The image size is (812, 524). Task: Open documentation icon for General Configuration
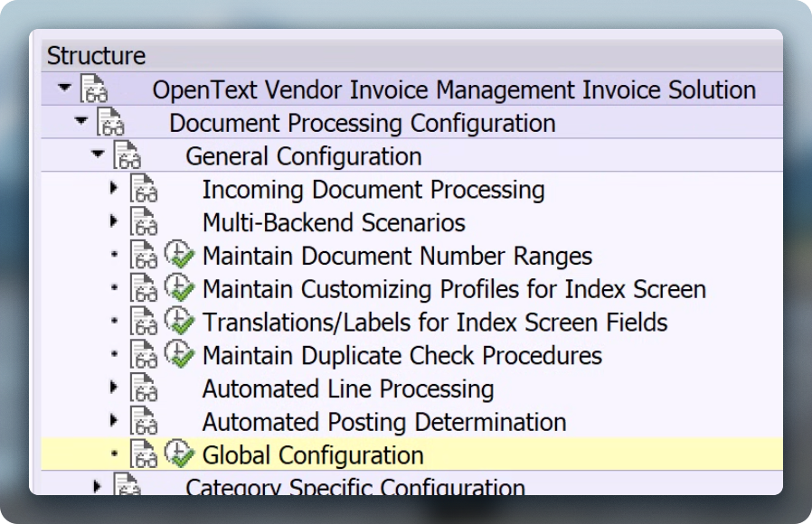pos(127,156)
